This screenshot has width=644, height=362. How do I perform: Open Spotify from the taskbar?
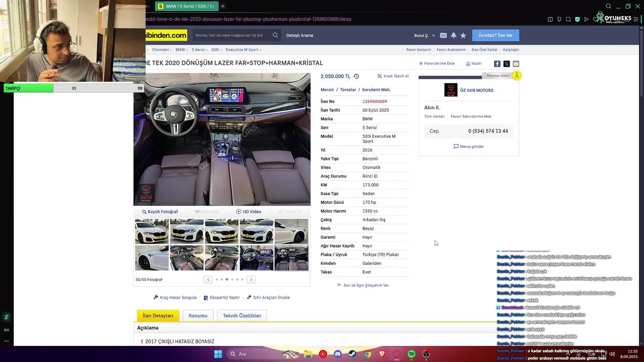click(x=412, y=354)
